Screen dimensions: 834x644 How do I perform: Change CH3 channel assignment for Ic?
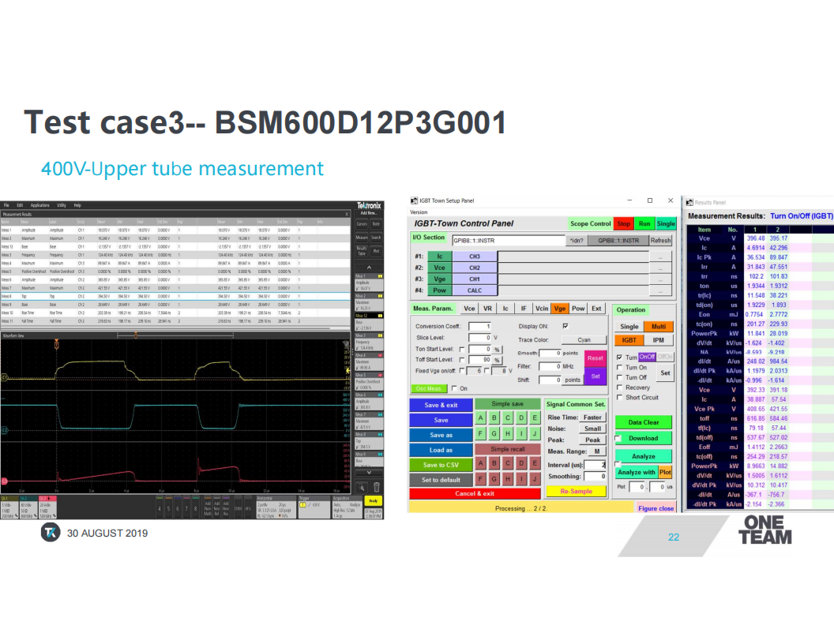pyautogui.click(x=475, y=256)
